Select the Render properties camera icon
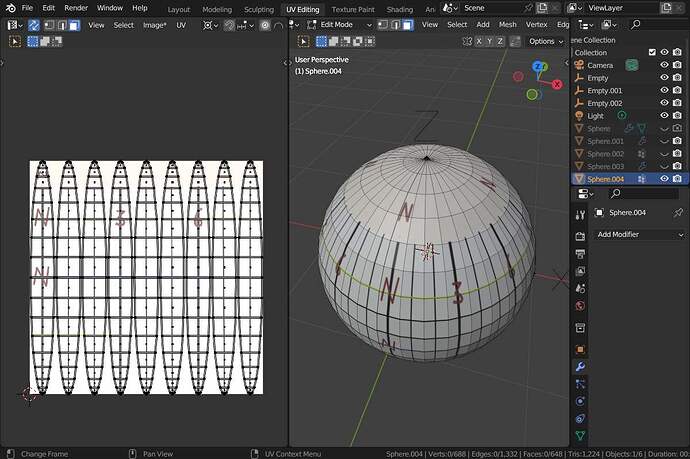The height and width of the screenshot is (459, 690). [x=580, y=236]
